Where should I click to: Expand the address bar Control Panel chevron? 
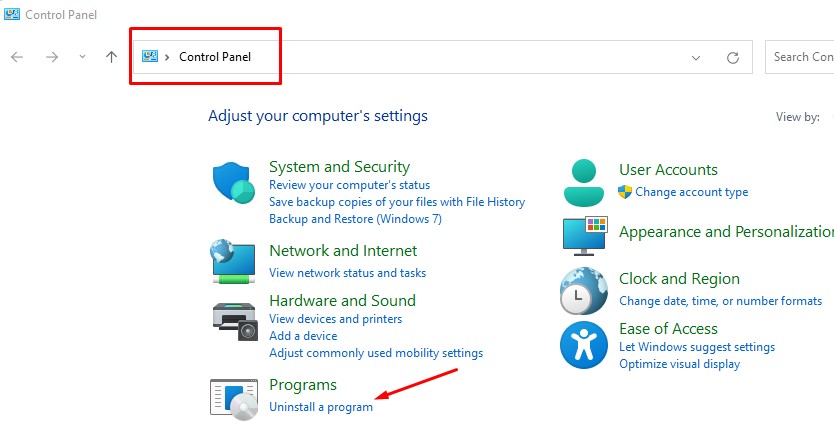click(167, 57)
